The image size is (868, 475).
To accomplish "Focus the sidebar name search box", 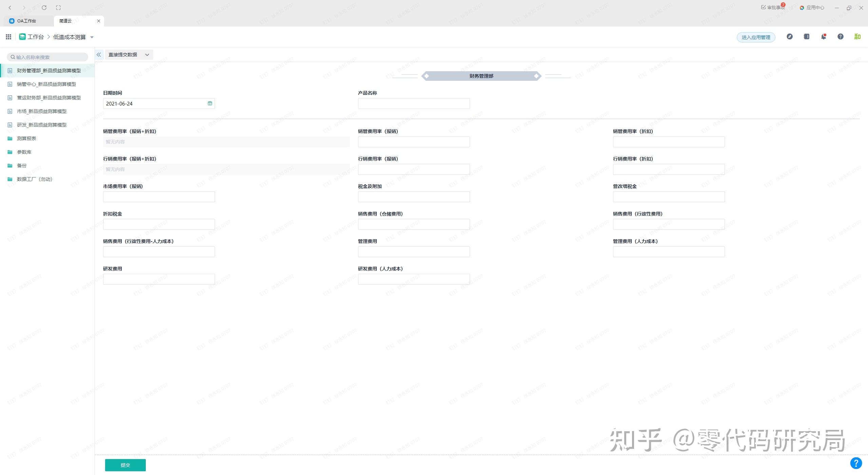I will pyautogui.click(x=47, y=57).
